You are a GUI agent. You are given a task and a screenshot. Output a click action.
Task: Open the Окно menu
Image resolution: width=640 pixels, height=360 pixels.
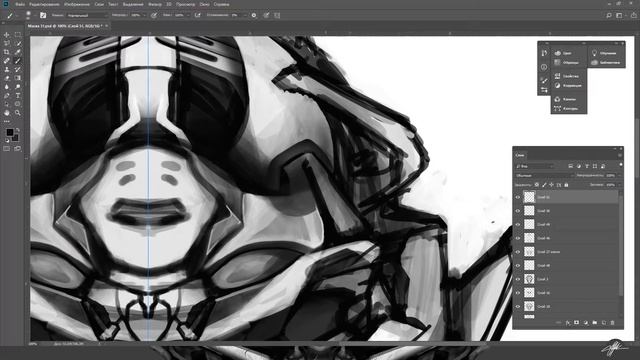coord(204,4)
